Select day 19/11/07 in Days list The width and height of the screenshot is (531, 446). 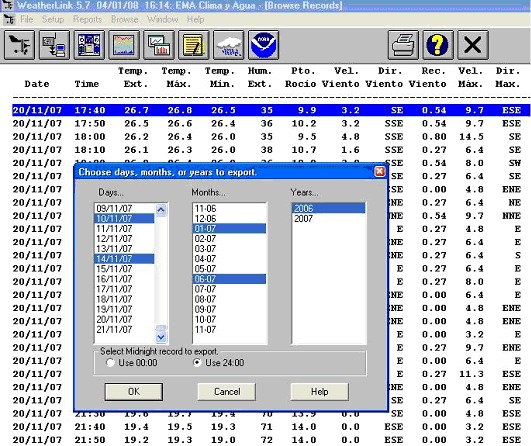124,309
